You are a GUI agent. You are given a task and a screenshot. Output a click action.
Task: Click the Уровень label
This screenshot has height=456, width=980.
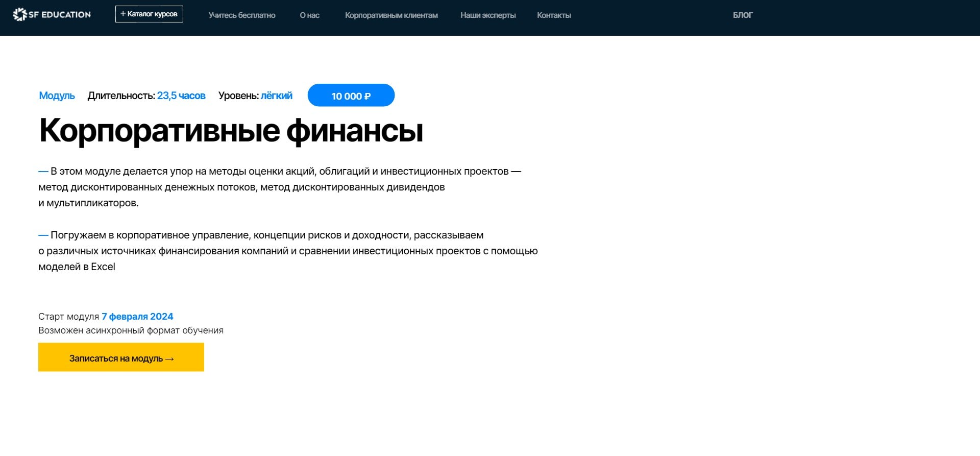238,95
